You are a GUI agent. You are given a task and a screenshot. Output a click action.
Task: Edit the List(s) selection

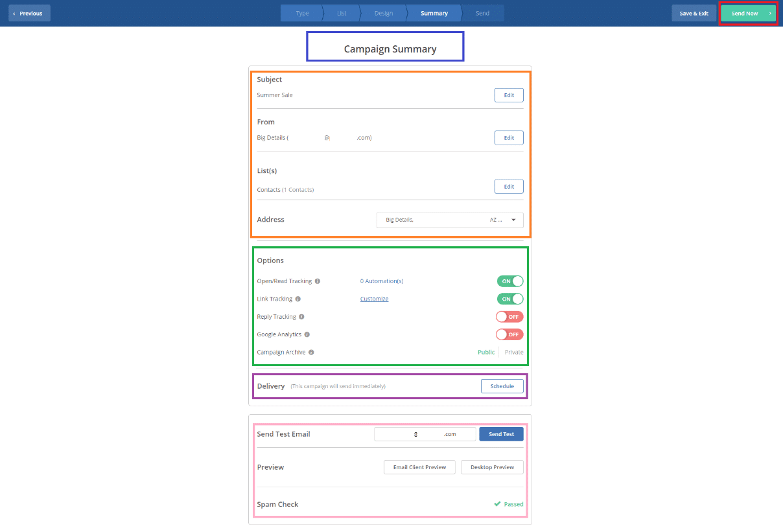tap(509, 187)
